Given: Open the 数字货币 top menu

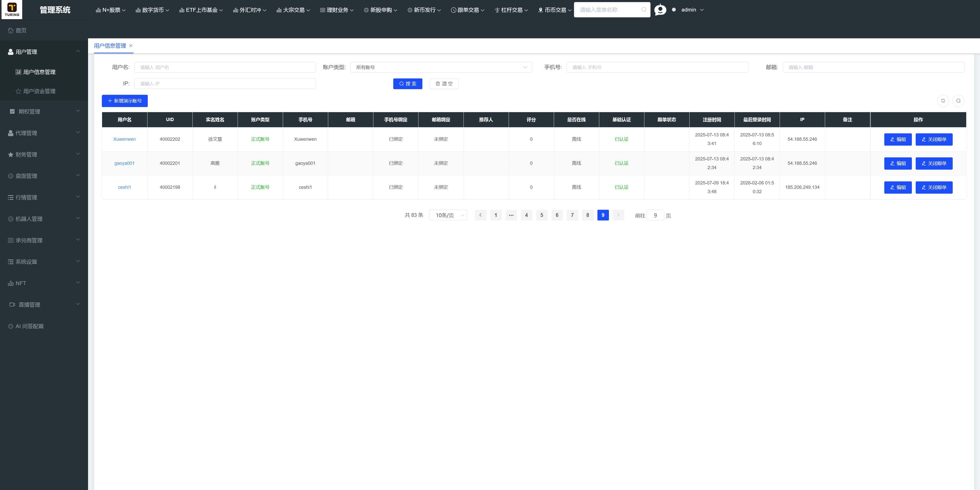Looking at the screenshot, I should (152, 10).
